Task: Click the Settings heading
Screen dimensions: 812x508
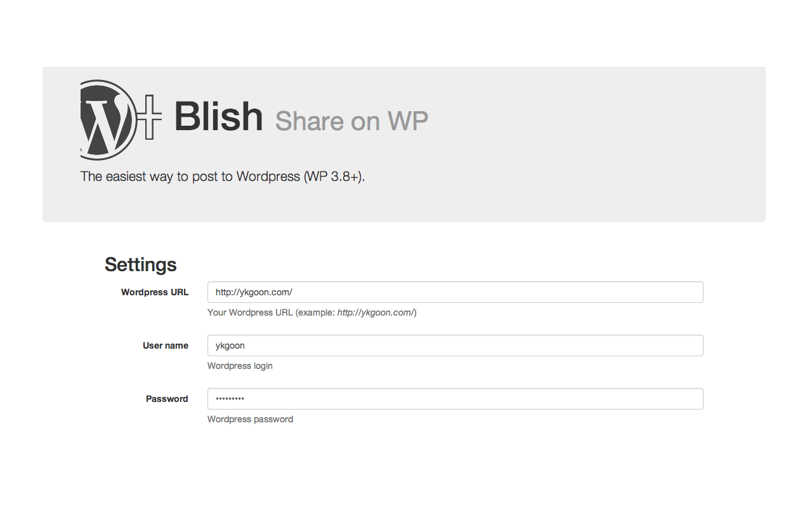Action: (140, 264)
